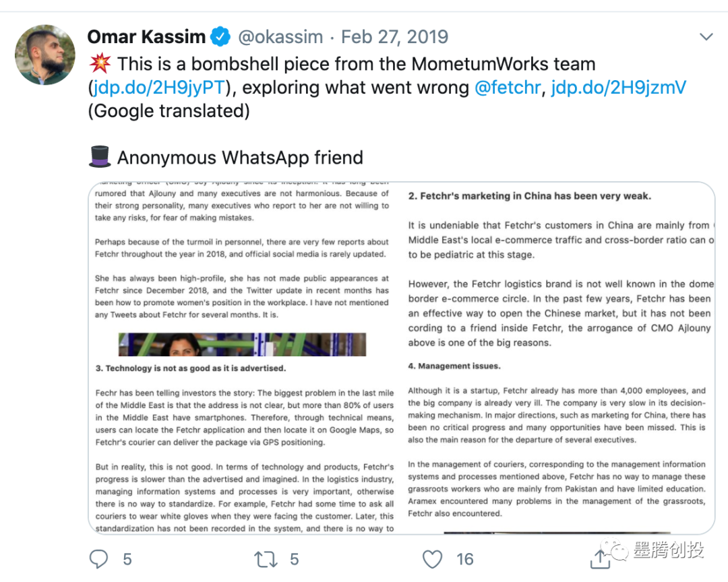
Task: View the 16 likes count
Action: (x=464, y=558)
